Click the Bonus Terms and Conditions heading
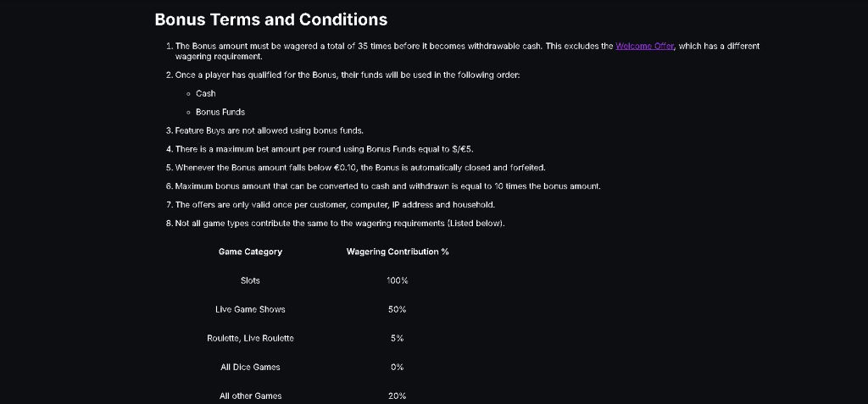868x404 pixels. point(271,19)
